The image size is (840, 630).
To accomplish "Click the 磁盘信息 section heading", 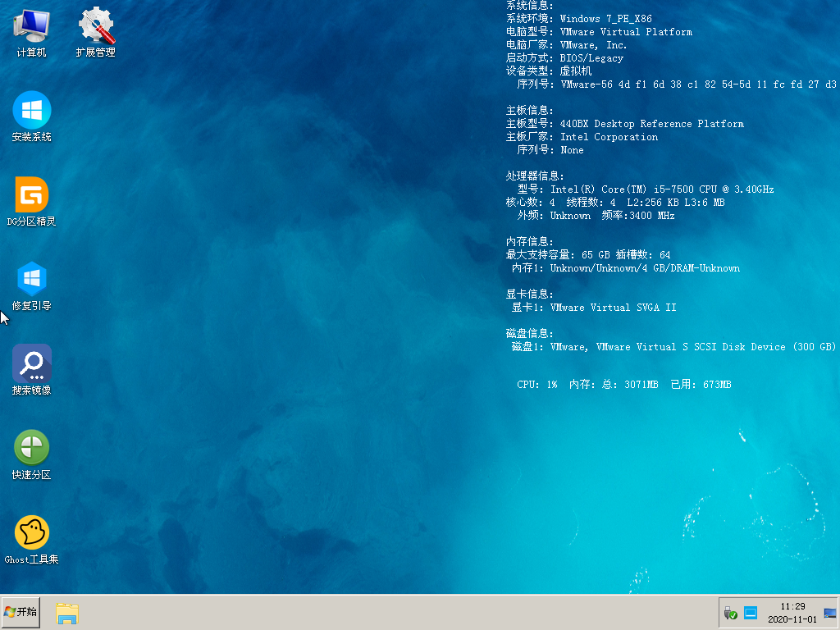I will point(529,334).
